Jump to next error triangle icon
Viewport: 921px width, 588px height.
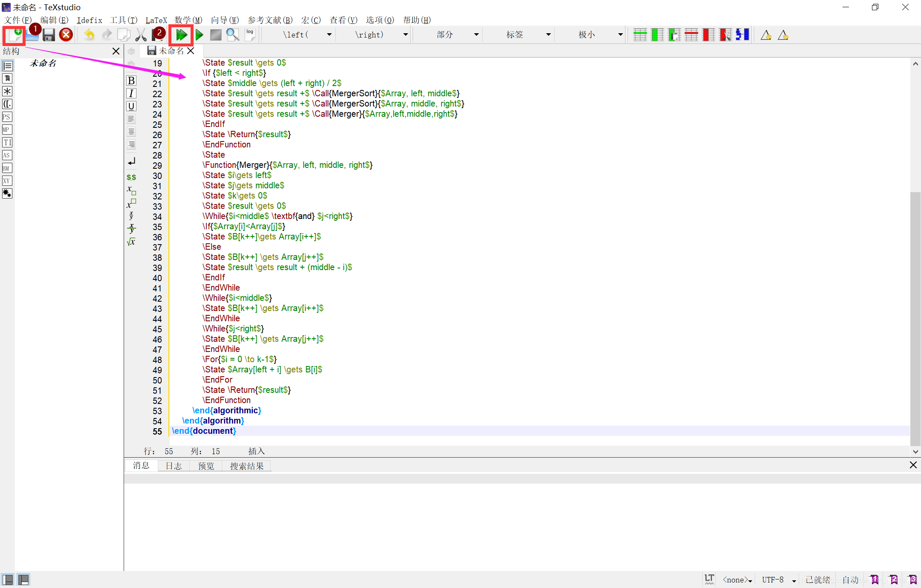[x=783, y=35]
